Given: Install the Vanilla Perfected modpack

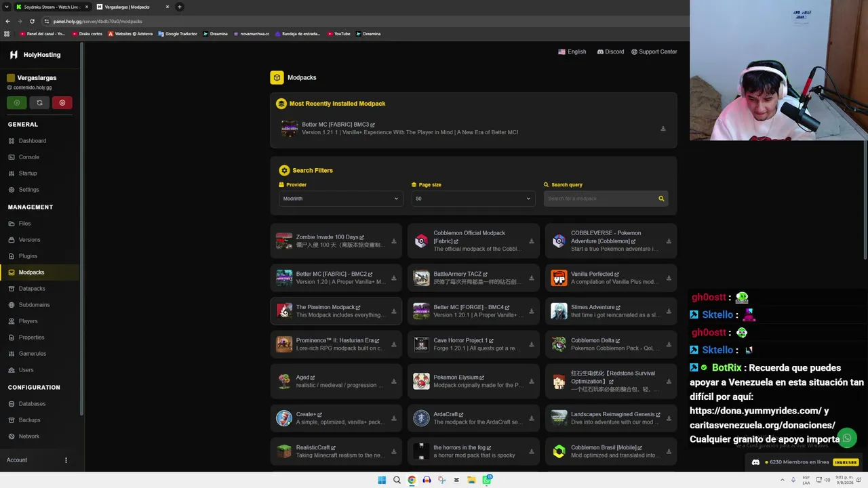Looking at the screenshot, I should (x=669, y=278).
